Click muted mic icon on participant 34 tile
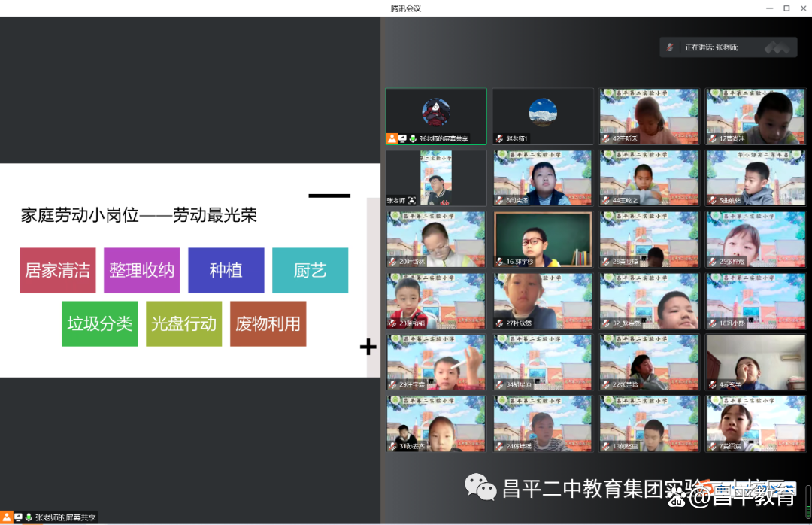The image size is (812, 525). point(499,384)
